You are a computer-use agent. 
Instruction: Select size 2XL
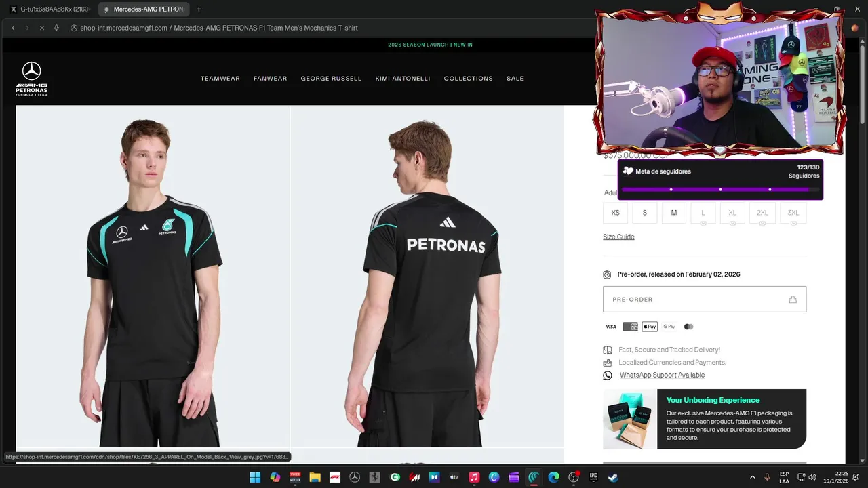762,213
